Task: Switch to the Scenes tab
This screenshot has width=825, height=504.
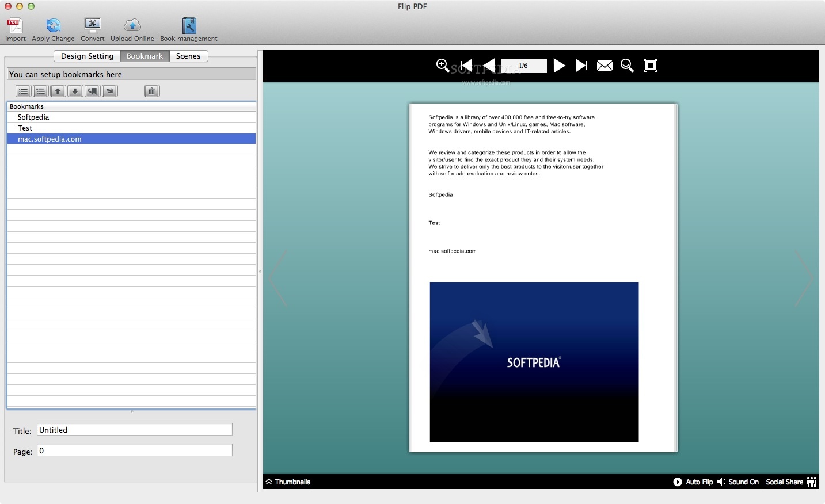Action: 188,56
